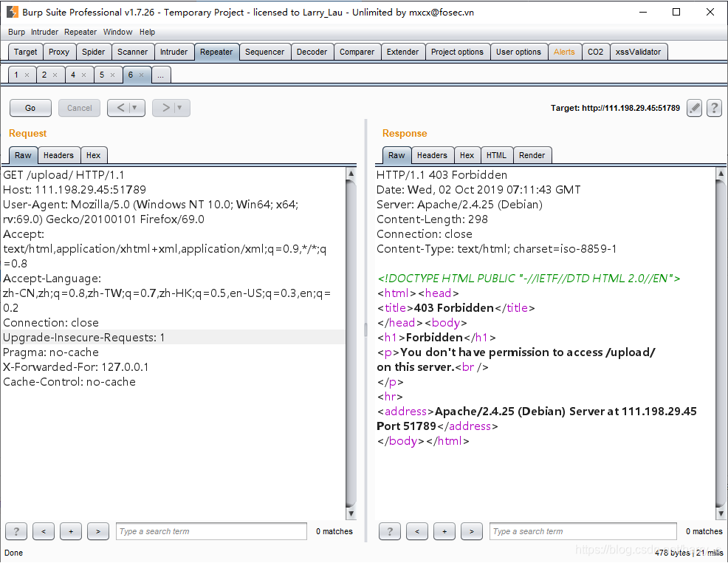Close repeater tab 4
728x563 pixels.
[x=83, y=75]
